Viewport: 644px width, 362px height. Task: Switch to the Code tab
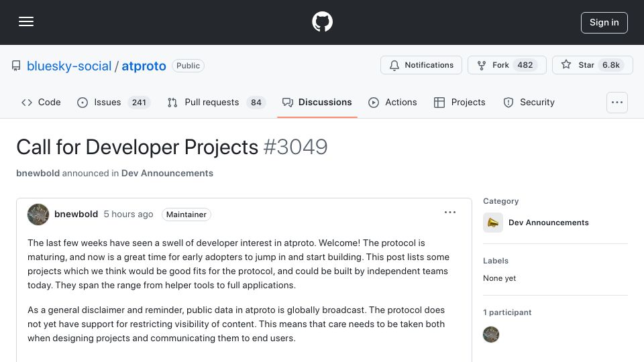pos(41,102)
